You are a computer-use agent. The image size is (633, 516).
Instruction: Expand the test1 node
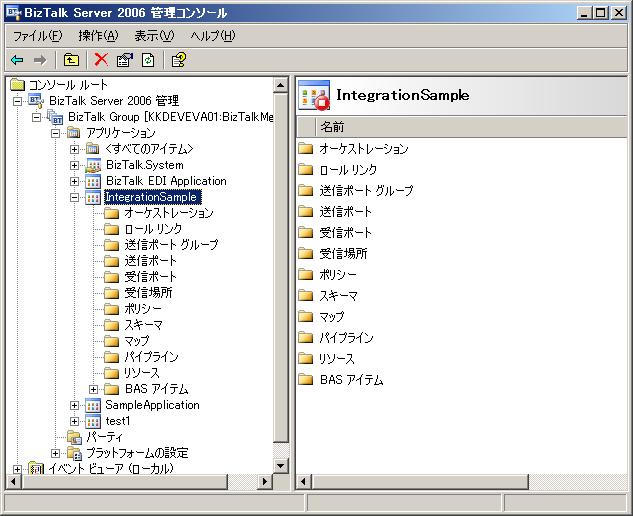coord(74,421)
